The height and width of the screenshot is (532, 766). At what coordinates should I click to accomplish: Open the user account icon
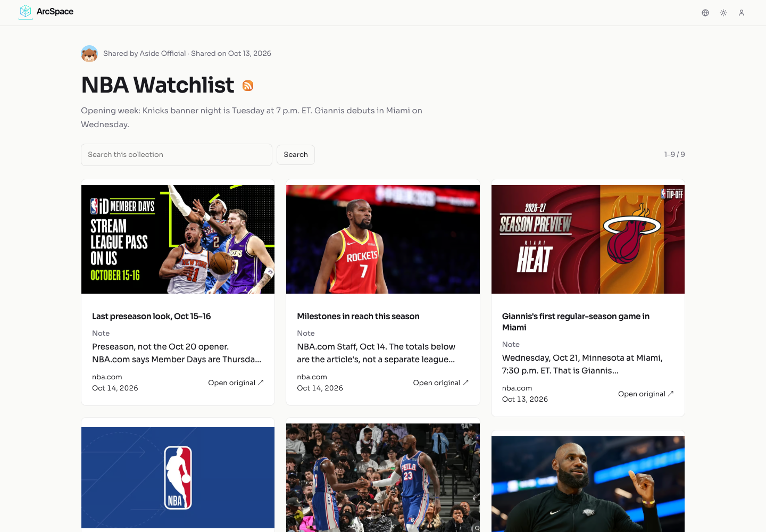click(742, 13)
